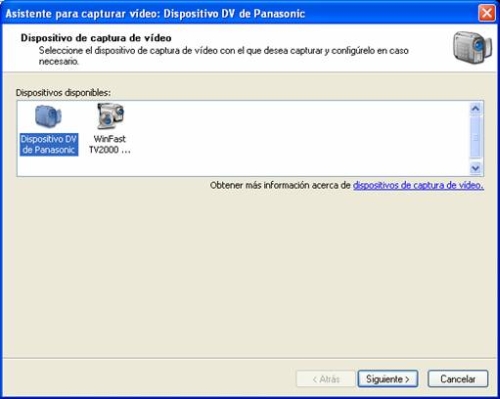The width and height of the screenshot is (500, 399).
Task: Select the WinFast TV2000 capture device icon
Action: (110, 116)
